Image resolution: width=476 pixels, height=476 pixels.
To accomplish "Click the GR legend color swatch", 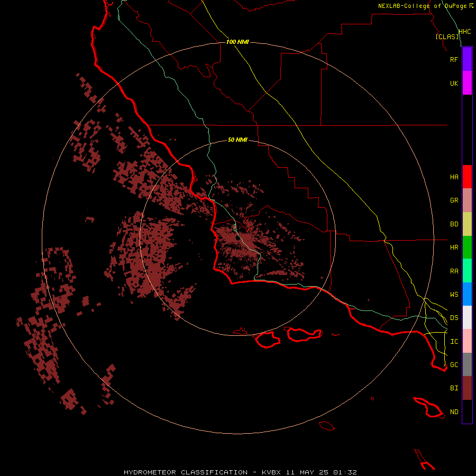I will pos(467,200).
